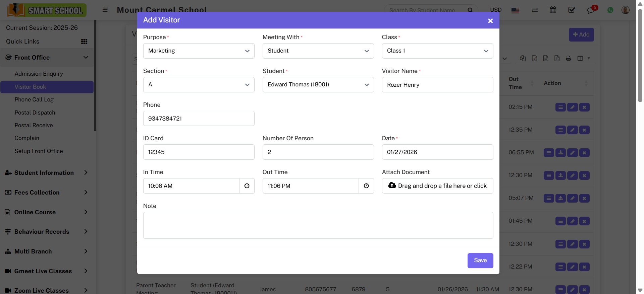This screenshot has height=294, width=644.
Task: Open the calendar icon in header
Action: tap(553, 10)
